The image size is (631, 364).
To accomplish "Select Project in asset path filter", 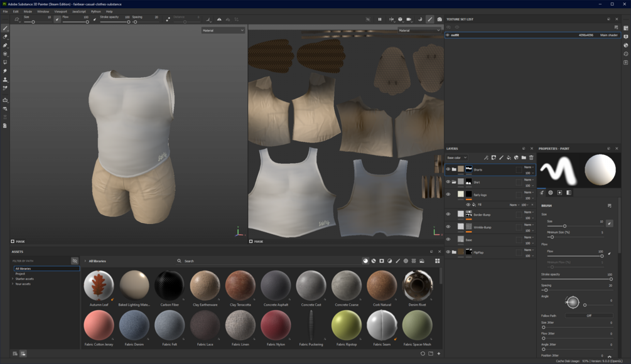I will pyautogui.click(x=20, y=274).
